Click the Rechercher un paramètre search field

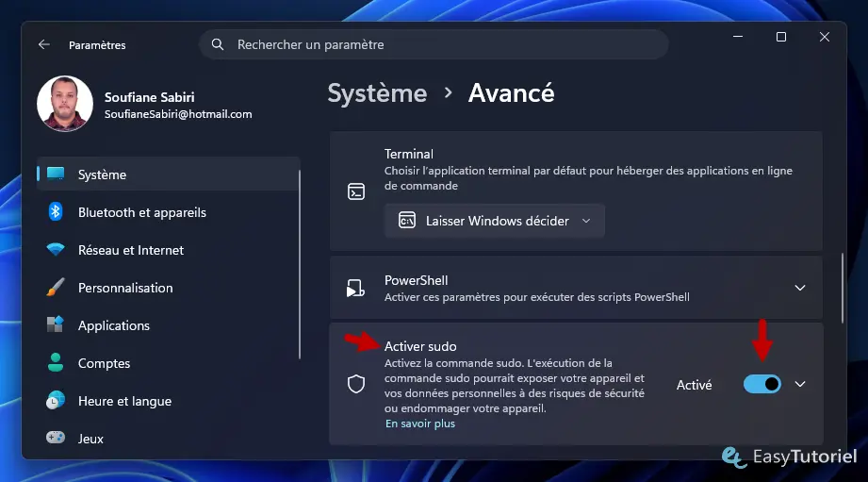click(x=434, y=45)
